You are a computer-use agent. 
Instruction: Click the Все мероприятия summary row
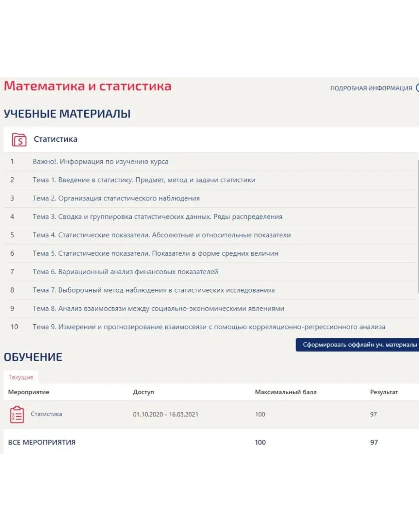(42, 442)
